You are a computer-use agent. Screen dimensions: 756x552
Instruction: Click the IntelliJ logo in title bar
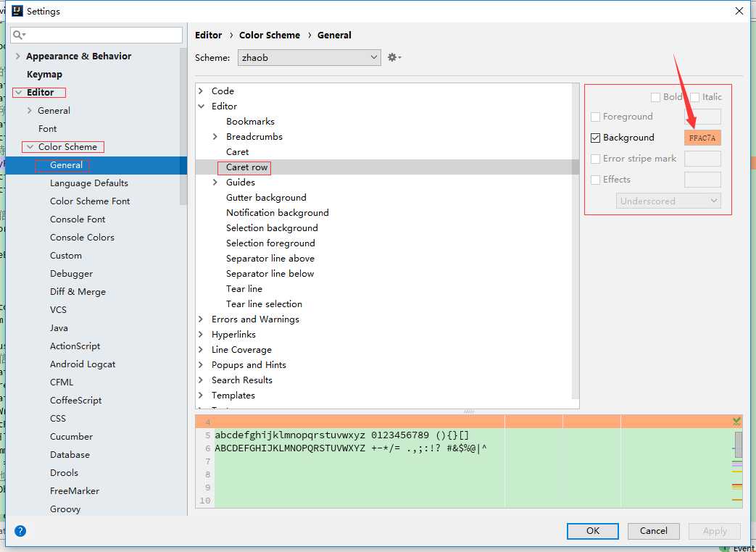[17, 11]
